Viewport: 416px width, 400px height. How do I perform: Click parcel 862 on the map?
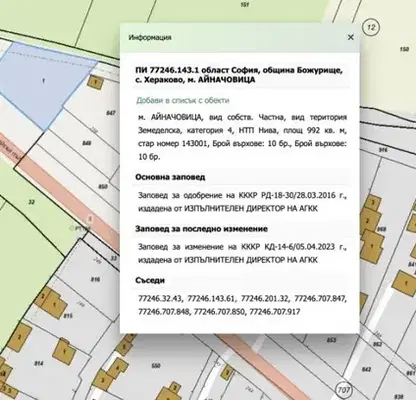click(377, 344)
